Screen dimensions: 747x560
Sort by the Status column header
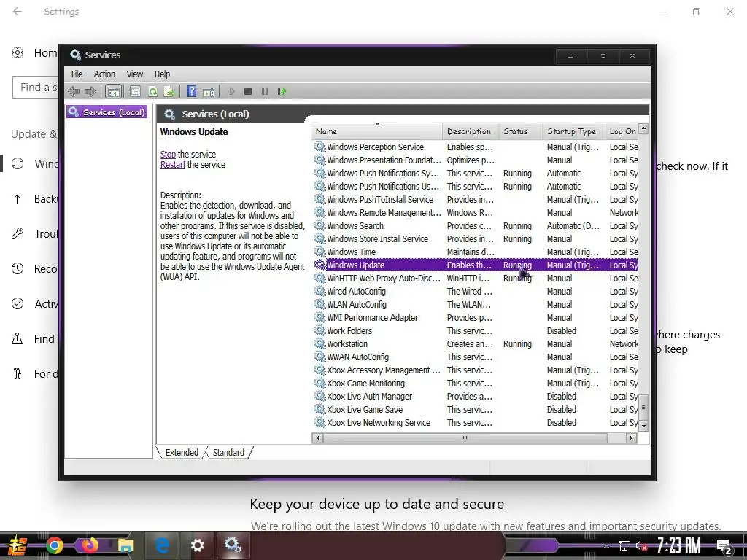point(520,131)
